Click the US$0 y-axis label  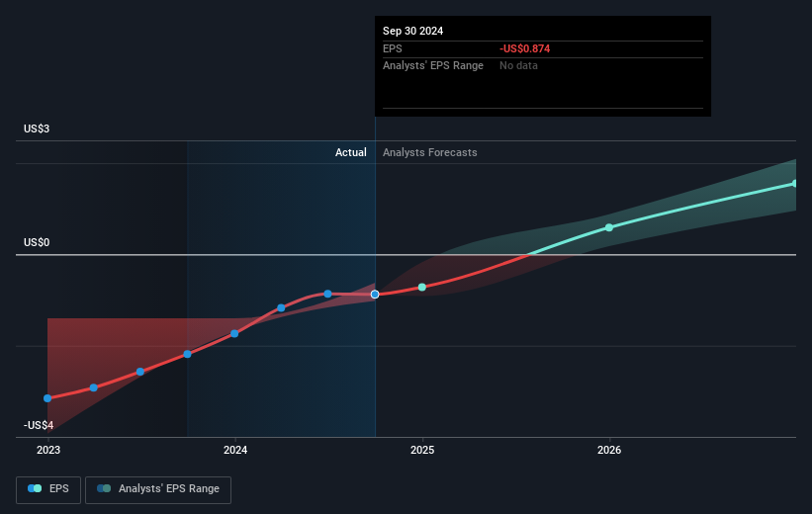[37, 242]
